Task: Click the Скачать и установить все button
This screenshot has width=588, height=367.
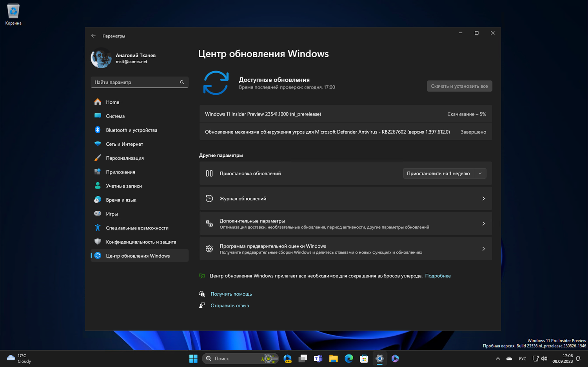Action: tap(459, 86)
